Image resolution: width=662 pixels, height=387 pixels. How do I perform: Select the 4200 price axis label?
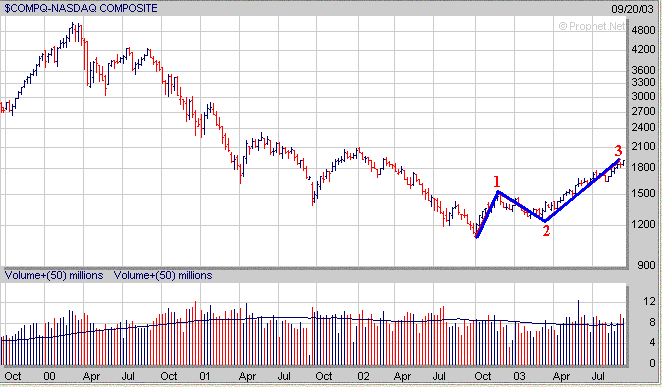(643, 49)
